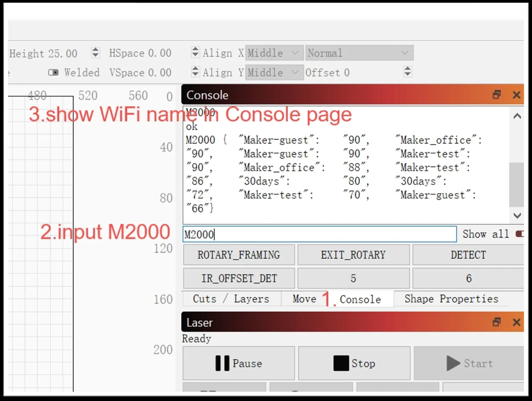Start the laser job
Screen dimensions: 532x401
coord(469,363)
